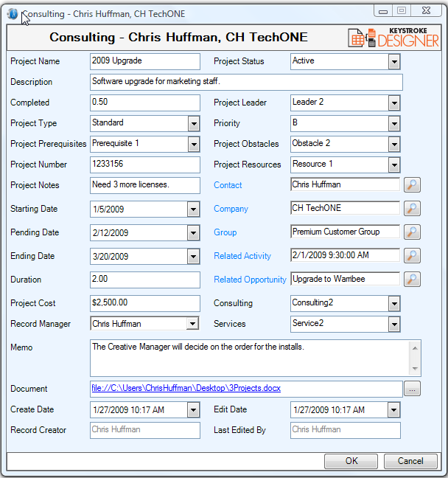Click the Last Edited By field
Viewport: 448px width, 478px height.
click(x=346, y=430)
